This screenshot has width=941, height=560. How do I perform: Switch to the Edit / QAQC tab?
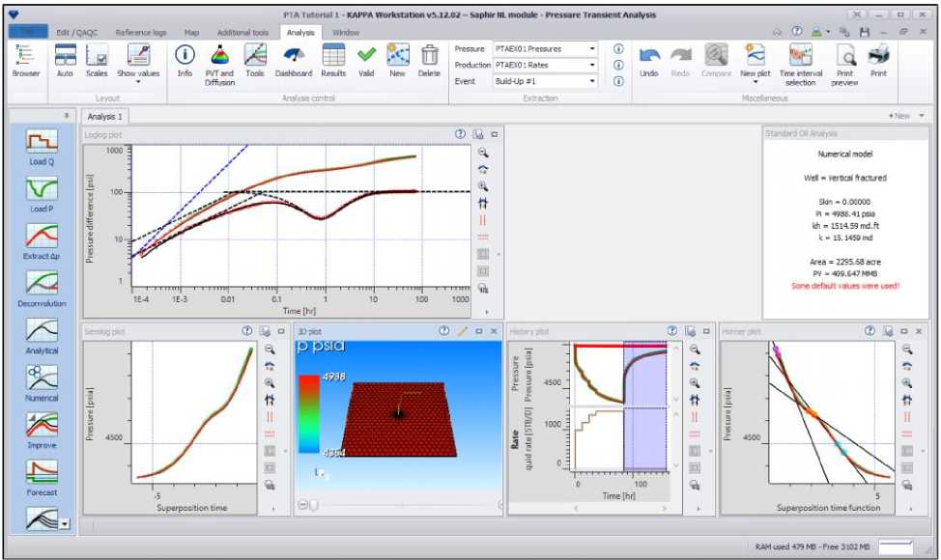point(76,32)
